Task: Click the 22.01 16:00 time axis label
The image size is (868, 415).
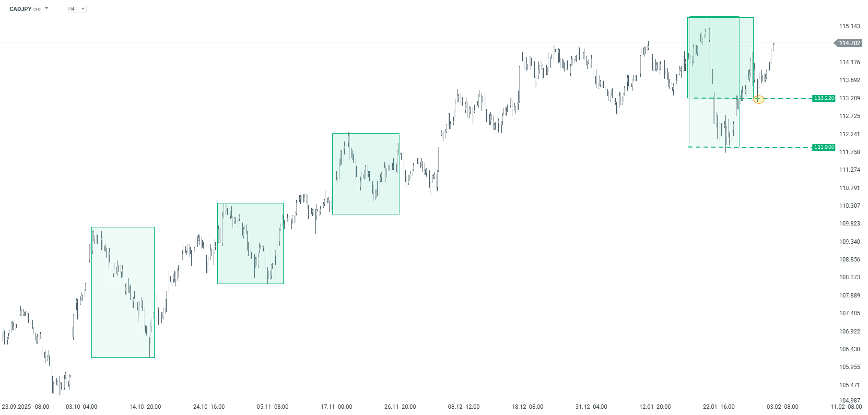Action: [718, 407]
